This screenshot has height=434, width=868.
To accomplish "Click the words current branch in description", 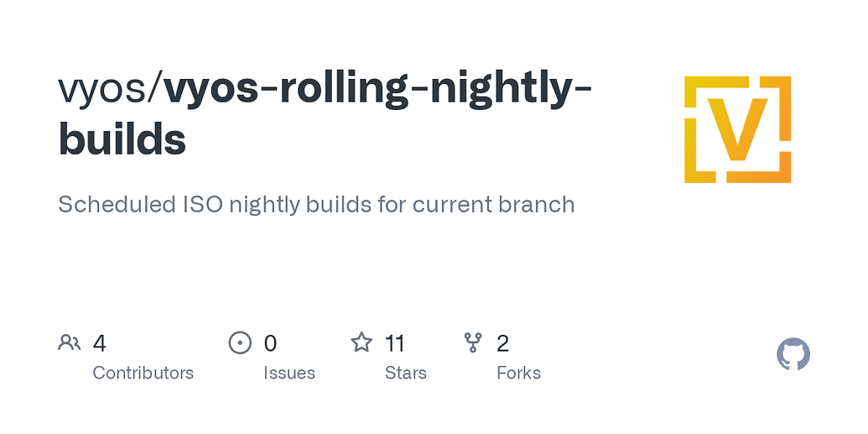I will tap(493, 205).
